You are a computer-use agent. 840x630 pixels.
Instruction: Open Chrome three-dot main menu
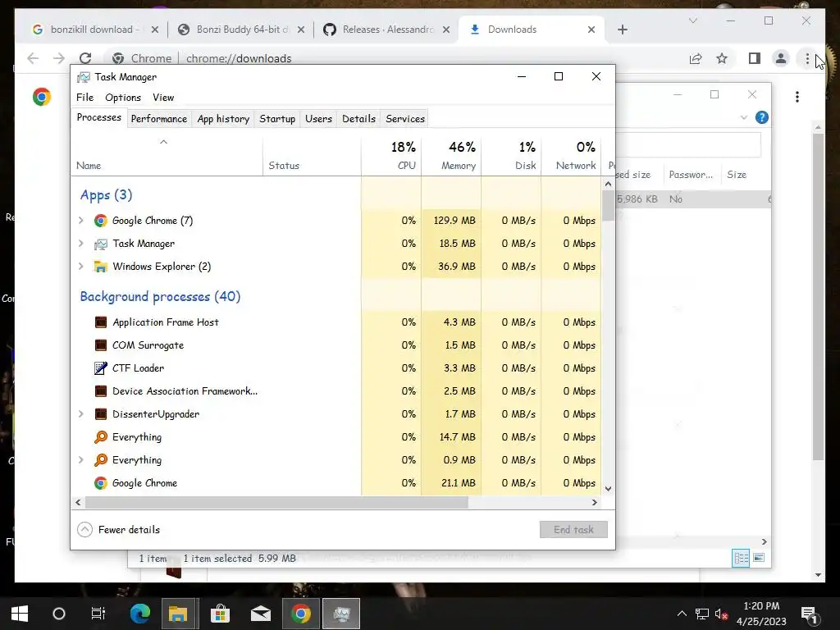[x=807, y=58]
